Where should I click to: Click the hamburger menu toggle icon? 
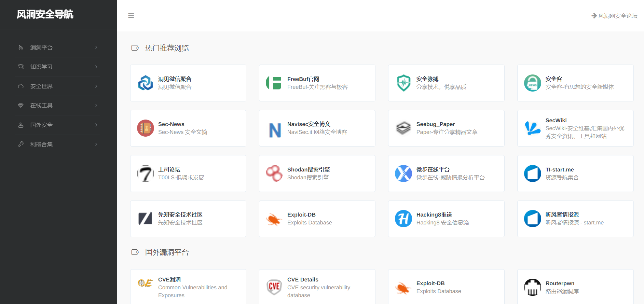(131, 15)
